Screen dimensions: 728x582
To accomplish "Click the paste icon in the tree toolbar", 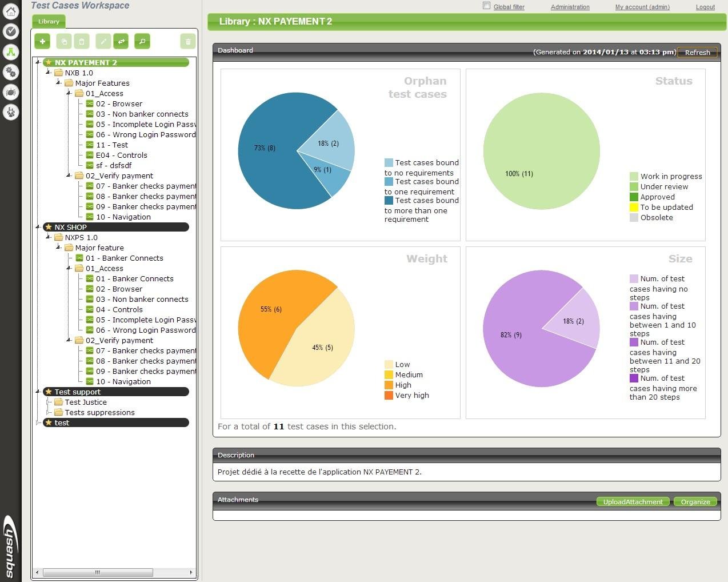I will [x=81, y=41].
